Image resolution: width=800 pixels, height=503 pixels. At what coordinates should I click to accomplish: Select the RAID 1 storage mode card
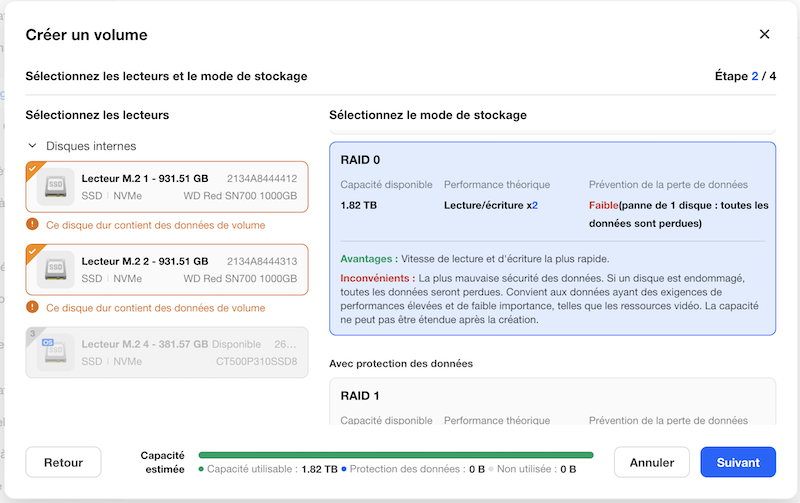point(553,401)
